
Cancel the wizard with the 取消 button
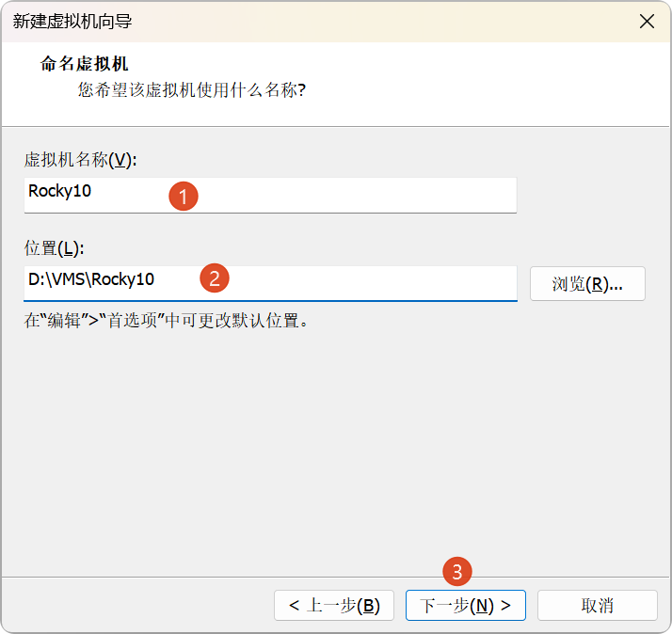point(597,605)
